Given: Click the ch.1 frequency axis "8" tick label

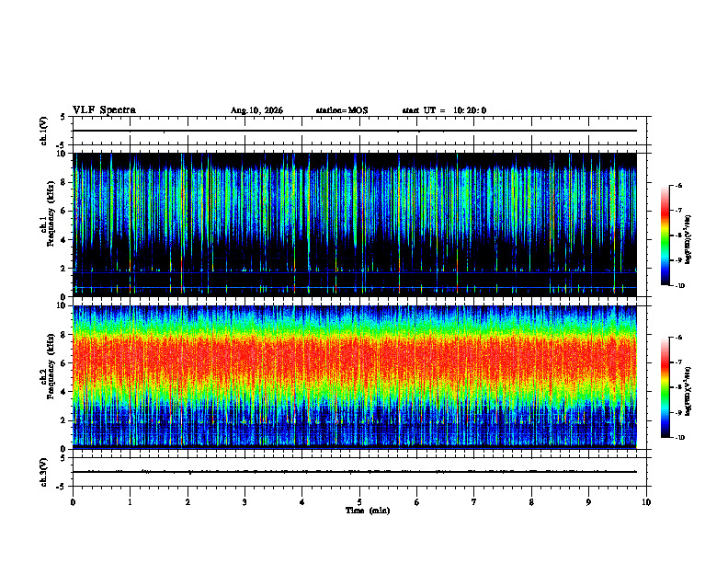Looking at the screenshot, I should point(64,182).
